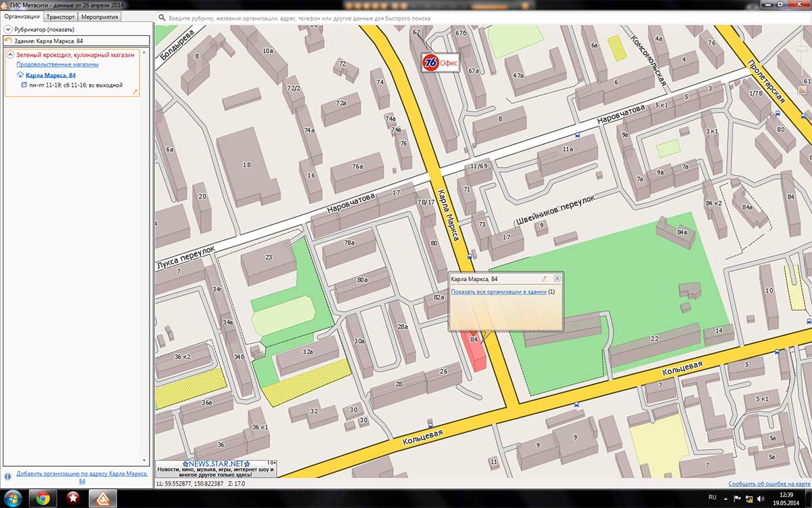Expand the Рубрикатор (показать) section
The width and height of the screenshot is (812, 508).
[9, 29]
